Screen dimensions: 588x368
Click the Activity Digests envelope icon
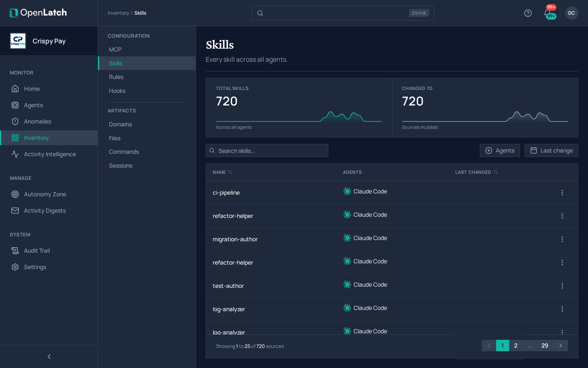coord(15,211)
